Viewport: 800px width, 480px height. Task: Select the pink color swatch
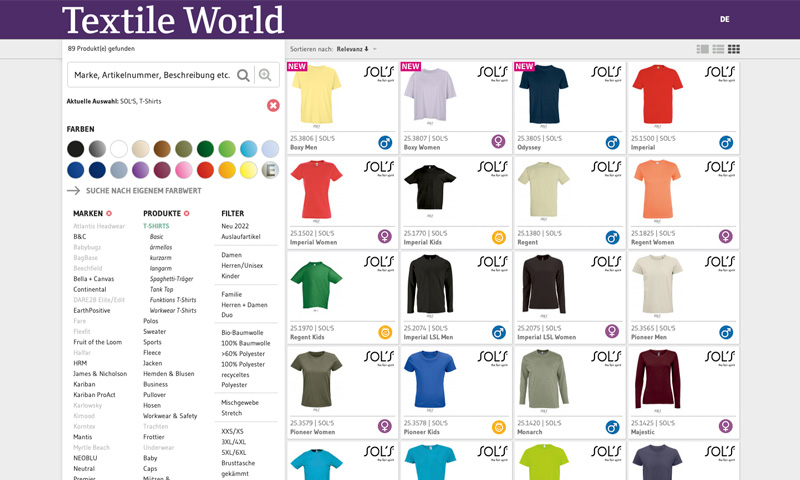pos(184,170)
